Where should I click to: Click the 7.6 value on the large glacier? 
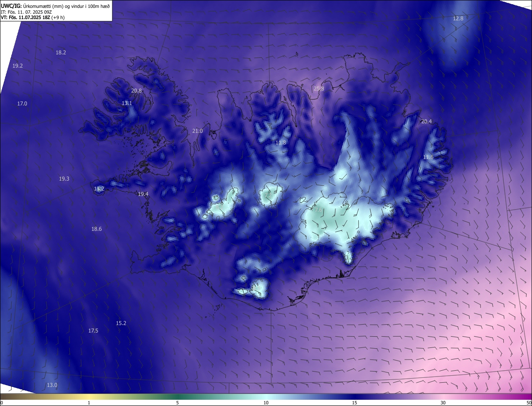(318, 210)
